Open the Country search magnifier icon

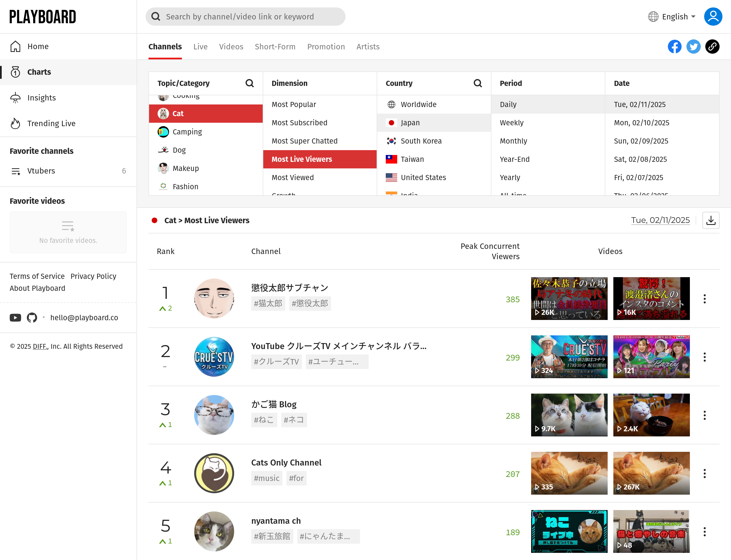click(x=477, y=83)
